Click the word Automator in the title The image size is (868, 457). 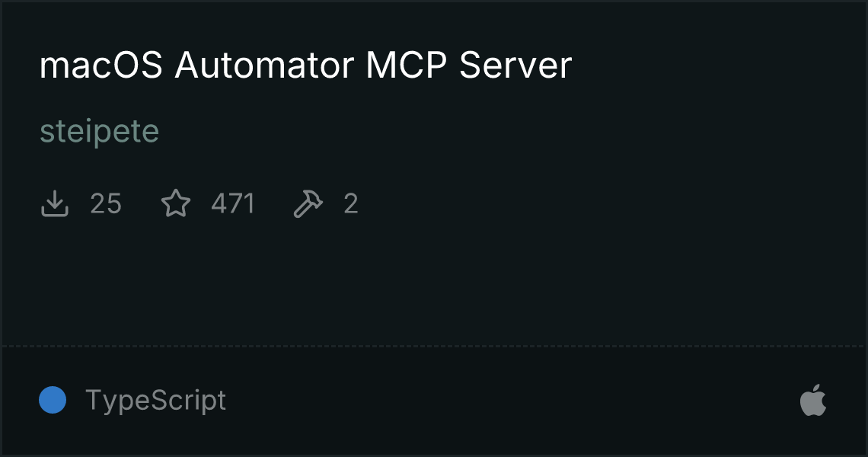click(264, 65)
